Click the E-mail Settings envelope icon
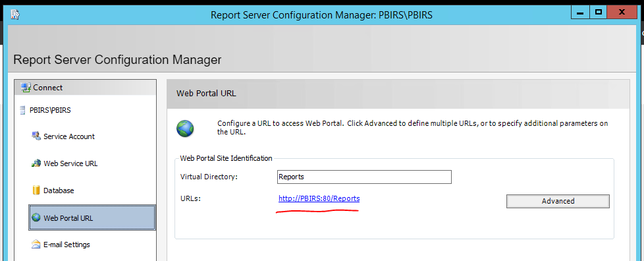 (36, 244)
